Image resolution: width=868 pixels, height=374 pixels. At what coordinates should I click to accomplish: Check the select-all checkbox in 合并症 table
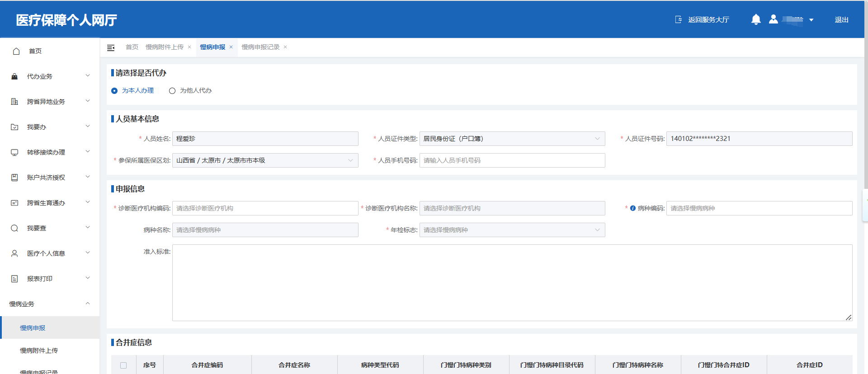point(123,365)
